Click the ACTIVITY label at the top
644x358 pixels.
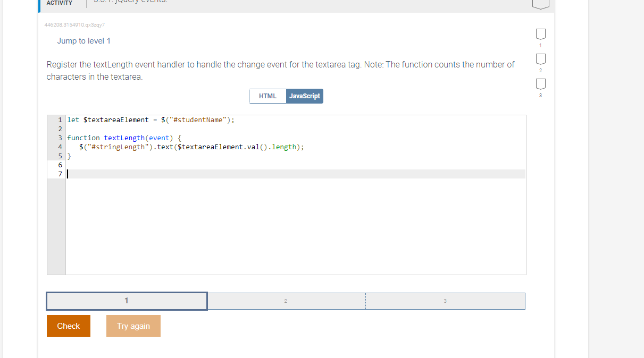(x=60, y=3)
